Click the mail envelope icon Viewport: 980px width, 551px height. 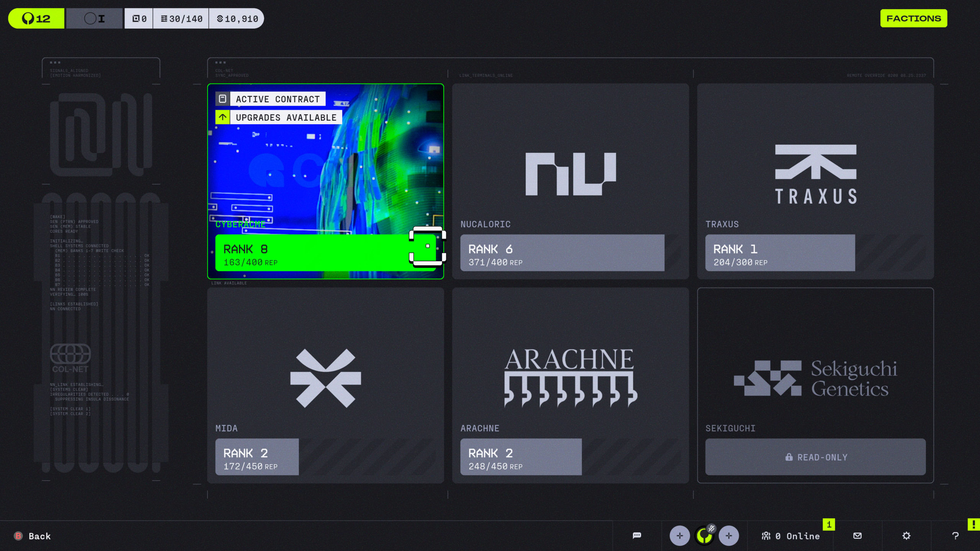coord(857,536)
